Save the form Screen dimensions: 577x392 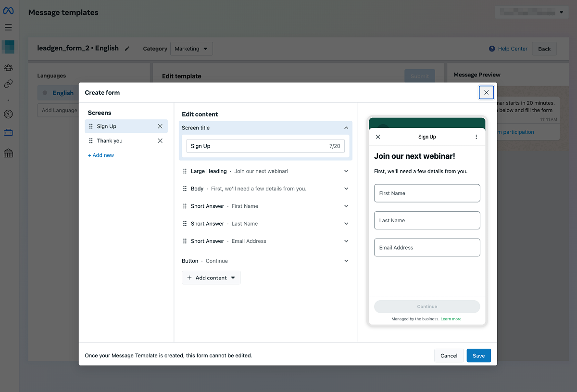tap(478, 356)
